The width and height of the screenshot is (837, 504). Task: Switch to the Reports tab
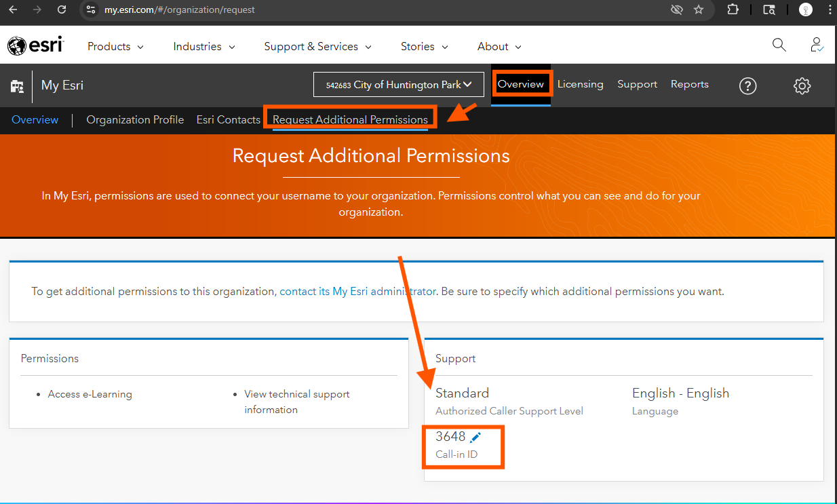pyautogui.click(x=689, y=84)
